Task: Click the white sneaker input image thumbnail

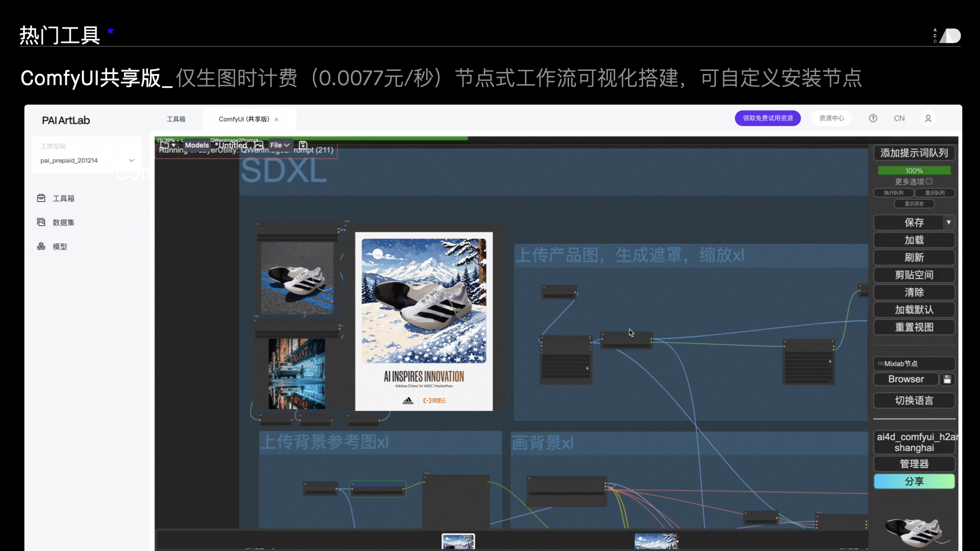Action: coord(297,278)
